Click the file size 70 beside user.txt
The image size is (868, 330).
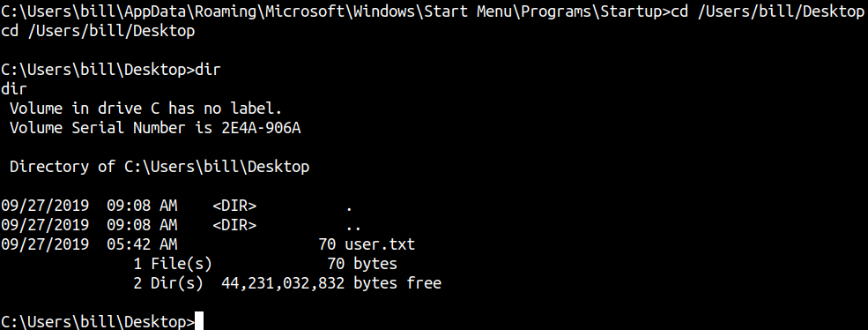327,244
